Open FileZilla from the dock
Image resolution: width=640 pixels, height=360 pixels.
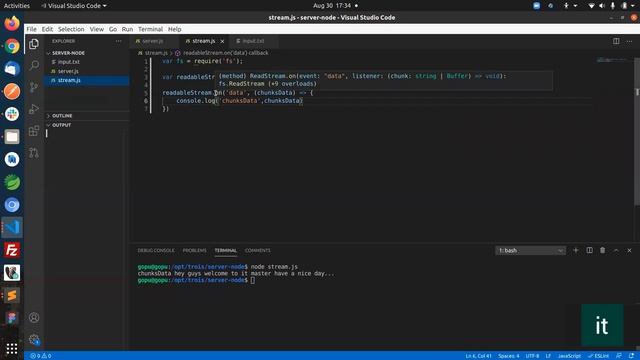[x=12, y=250]
